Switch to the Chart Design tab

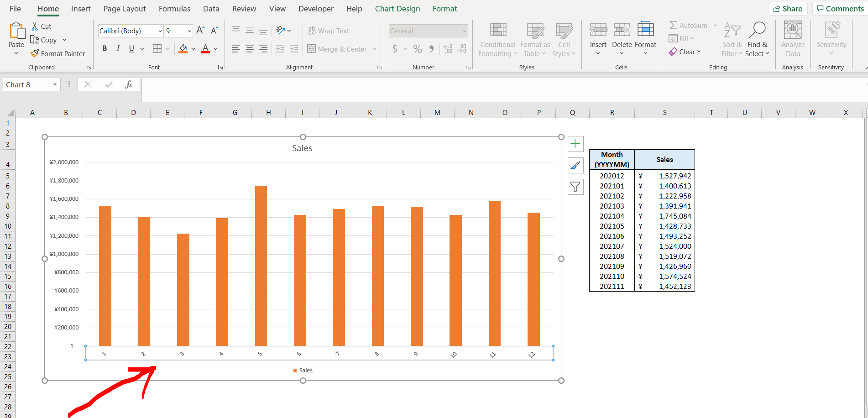[x=397, y=8]
